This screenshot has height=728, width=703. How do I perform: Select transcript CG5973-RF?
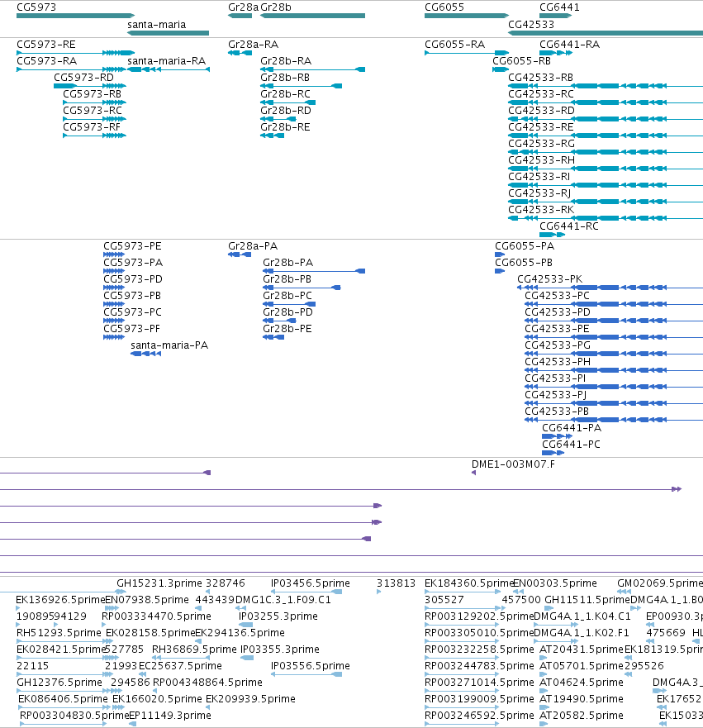coord(95,136)
